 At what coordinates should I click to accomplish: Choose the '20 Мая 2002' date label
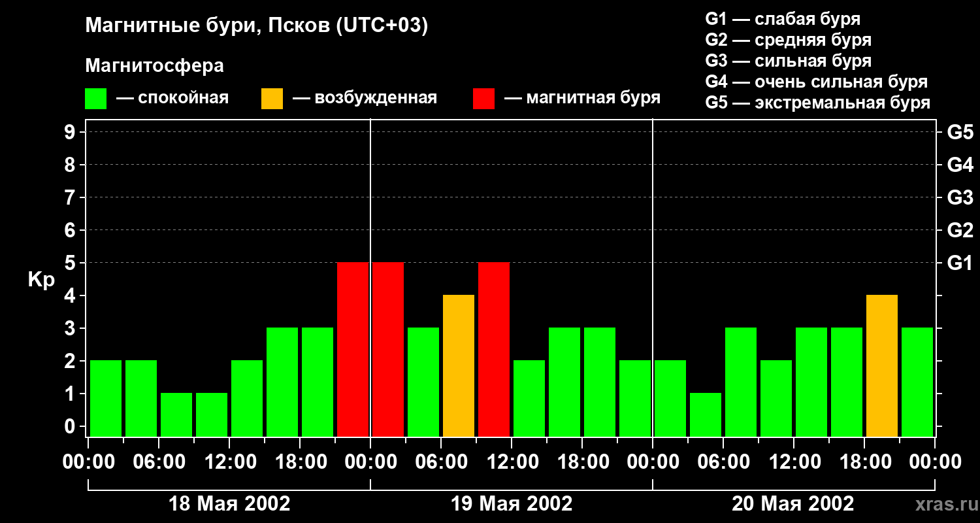pyautogui.click(x=792, y=504)
